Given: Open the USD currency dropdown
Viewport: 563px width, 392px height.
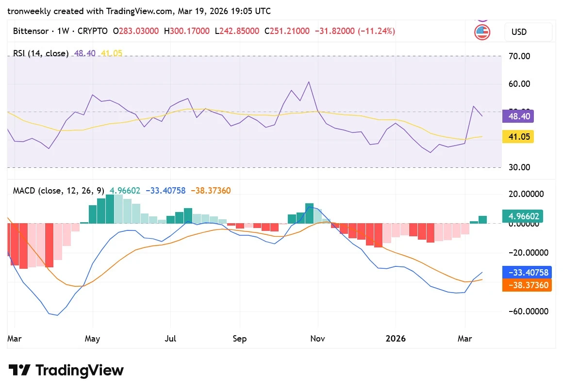Looking at the screenshot, I should tap(528, 32).
